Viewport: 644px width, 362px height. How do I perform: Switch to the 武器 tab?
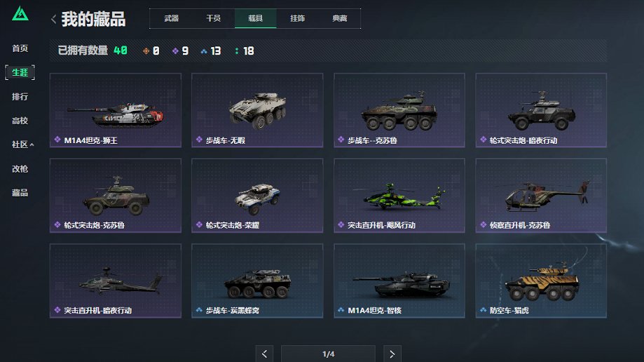click(171, 18)
